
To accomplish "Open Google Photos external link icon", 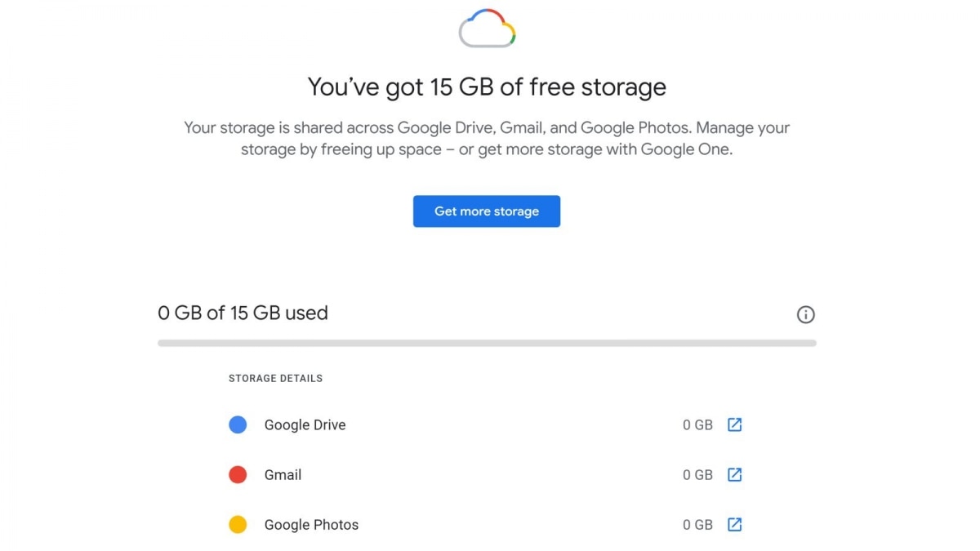I will click(734, 524).
